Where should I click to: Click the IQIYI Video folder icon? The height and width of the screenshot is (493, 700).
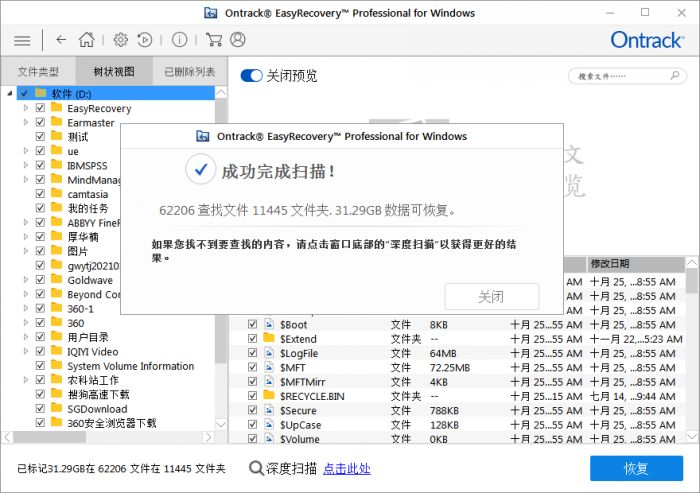(x=56, y=351)
